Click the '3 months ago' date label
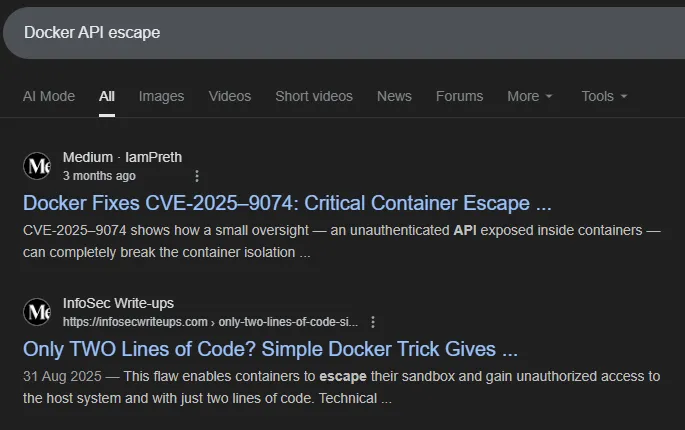This screenshot has width=685, height=430. tap(99, 176)
